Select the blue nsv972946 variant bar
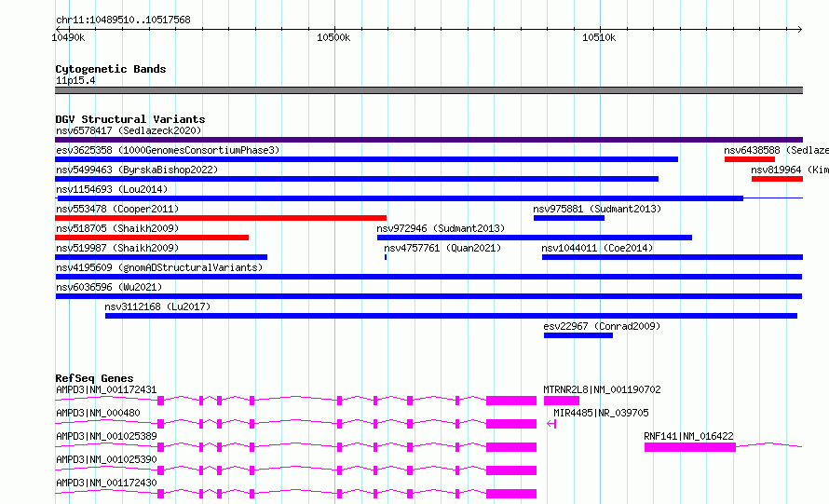The height and width of the screenshot is (504, 829). (535, 238)
